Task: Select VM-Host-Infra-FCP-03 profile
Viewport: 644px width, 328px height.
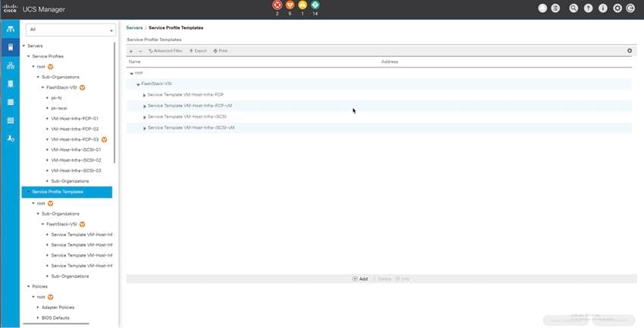Action: point(75,140)
